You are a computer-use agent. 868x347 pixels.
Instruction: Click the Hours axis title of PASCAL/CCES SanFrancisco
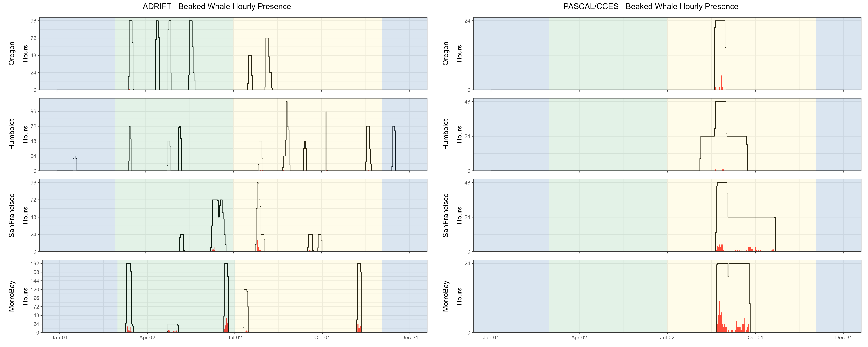click(x=459, y=215)
